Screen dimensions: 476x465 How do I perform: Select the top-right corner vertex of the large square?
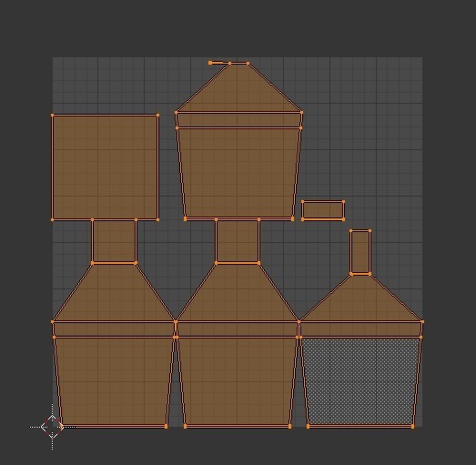click(157, 115)
